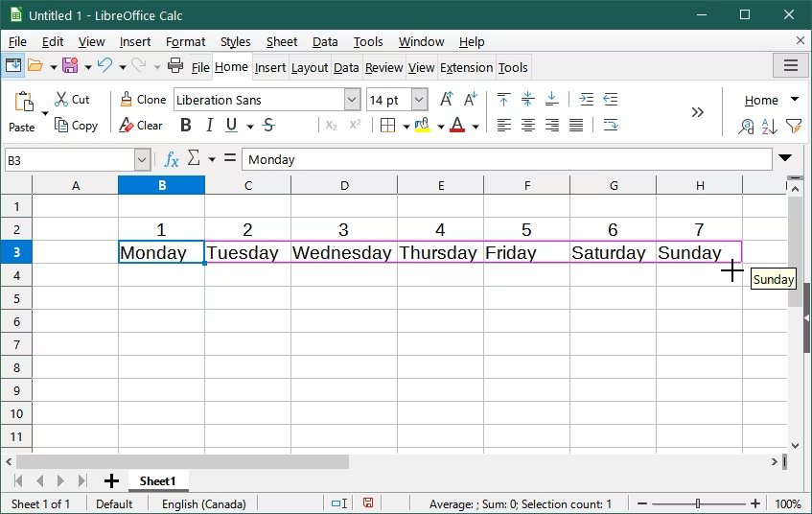
Task: Justify text alignment
Action: tap(576, 125)
